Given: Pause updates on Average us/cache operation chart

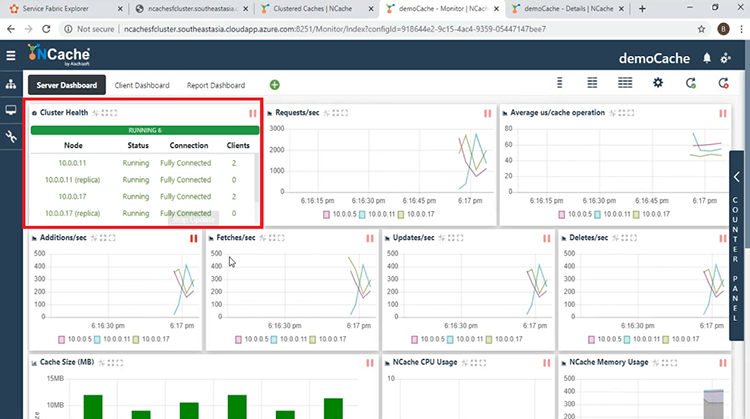Looking at the screenshot, I should click(x=723, y=113).
